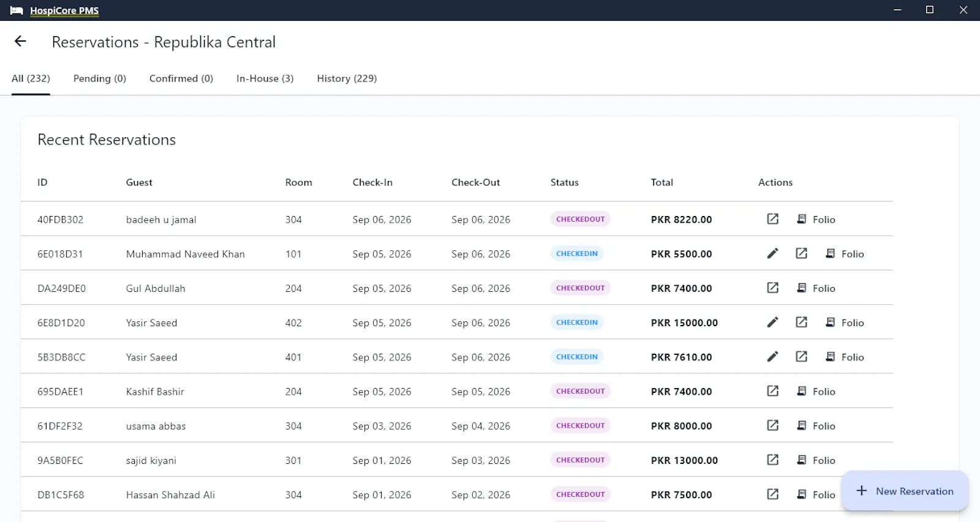
Task: Open details for usama abbas reservation
Action: [x=773, y=425]
